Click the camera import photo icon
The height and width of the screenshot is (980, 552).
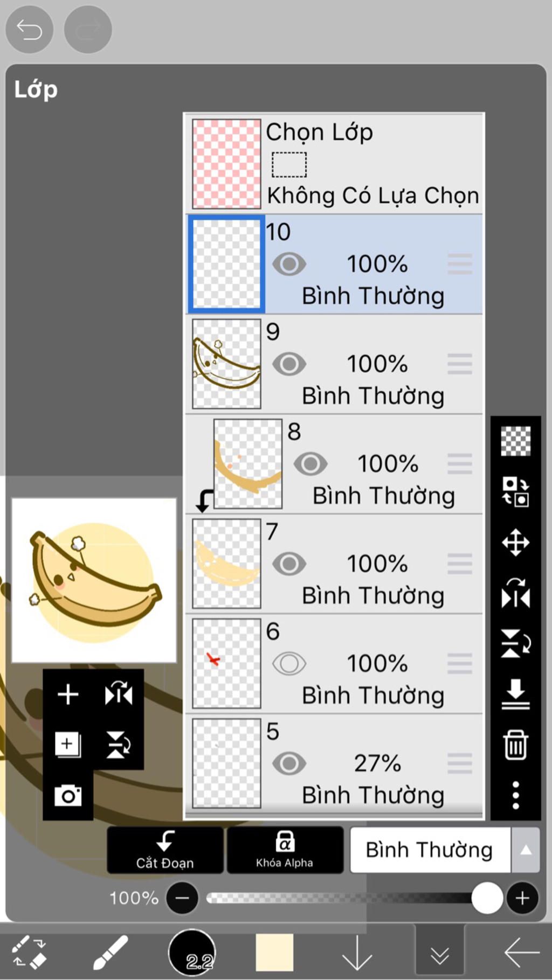point(68,795)
